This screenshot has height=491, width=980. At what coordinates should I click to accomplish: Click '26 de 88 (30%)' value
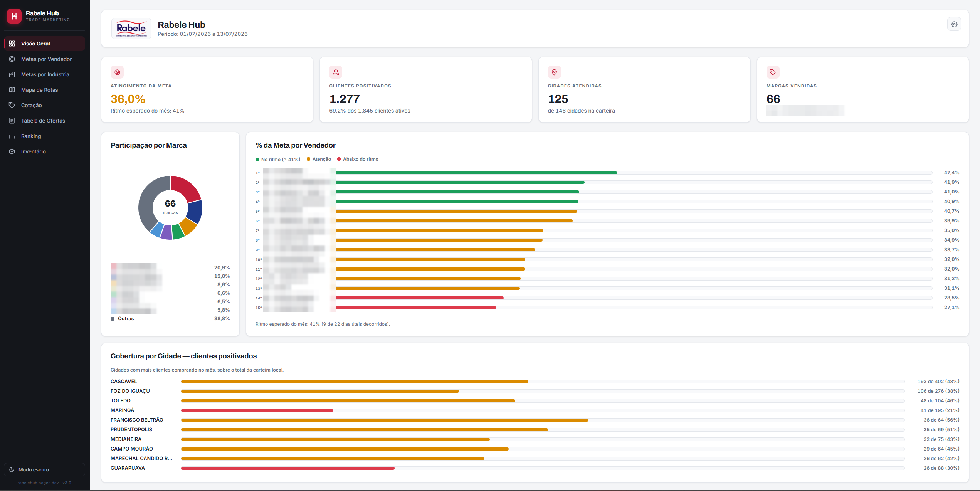[x=941, y=468]
